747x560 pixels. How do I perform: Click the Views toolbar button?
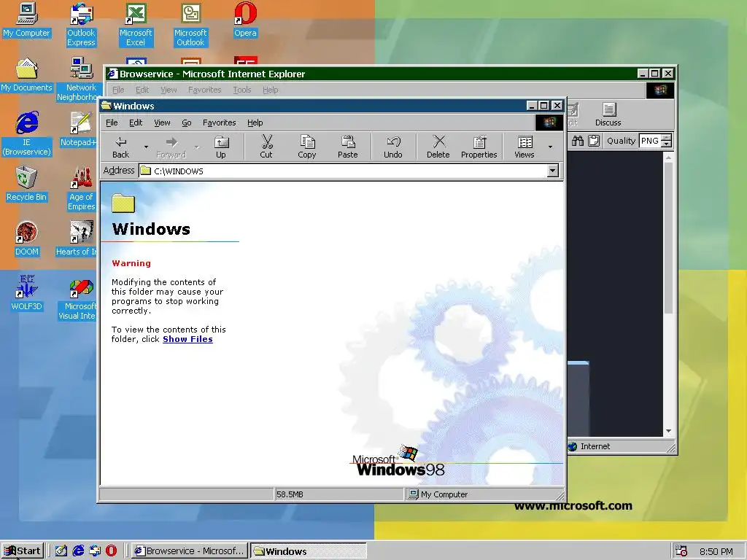pos(525,147)
